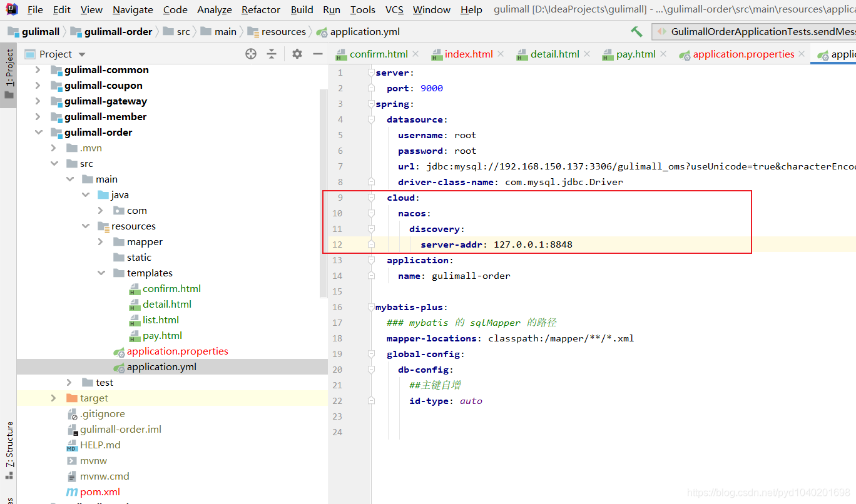Expand the com package

pos(101,210)
